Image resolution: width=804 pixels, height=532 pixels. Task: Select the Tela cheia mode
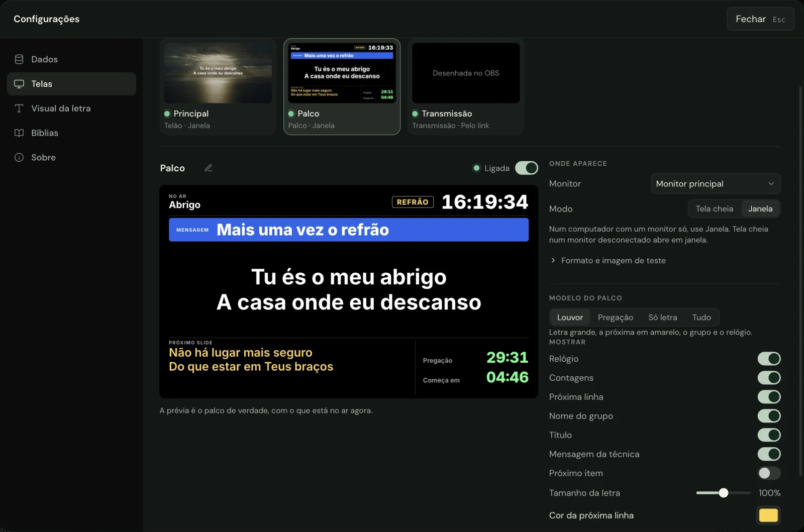pyautogui.click(x=714, y=209)
